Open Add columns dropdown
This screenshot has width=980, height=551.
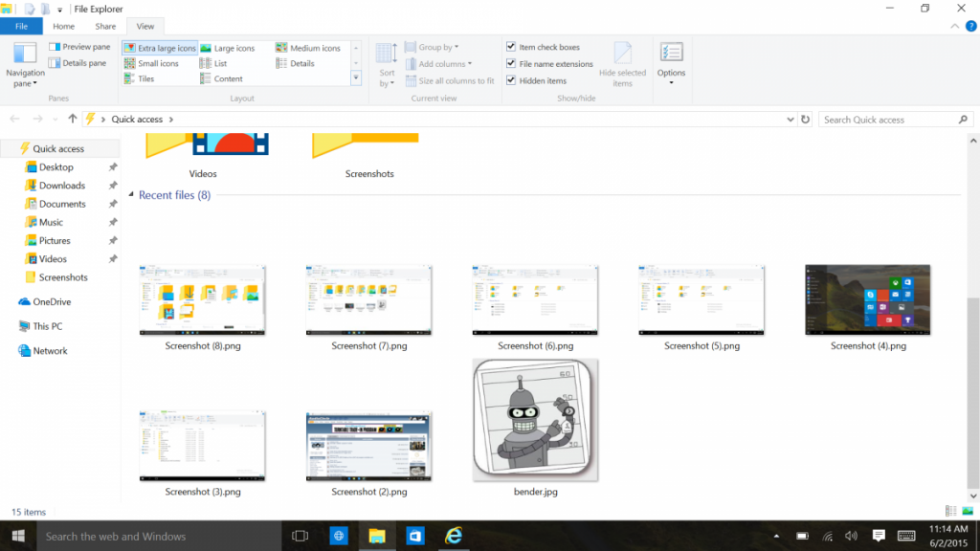pyautogui.click(x=439, y=64)
